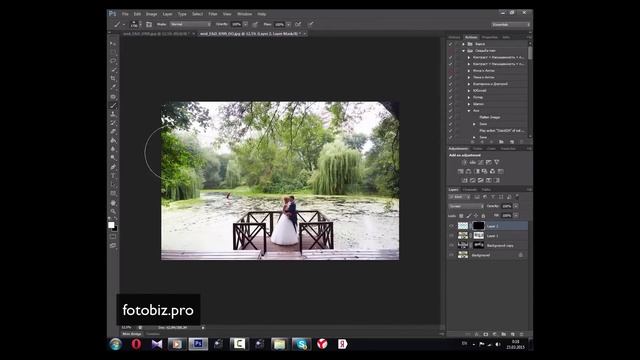Open Photoshop from Windows taskbar

(x=198, y=344)
